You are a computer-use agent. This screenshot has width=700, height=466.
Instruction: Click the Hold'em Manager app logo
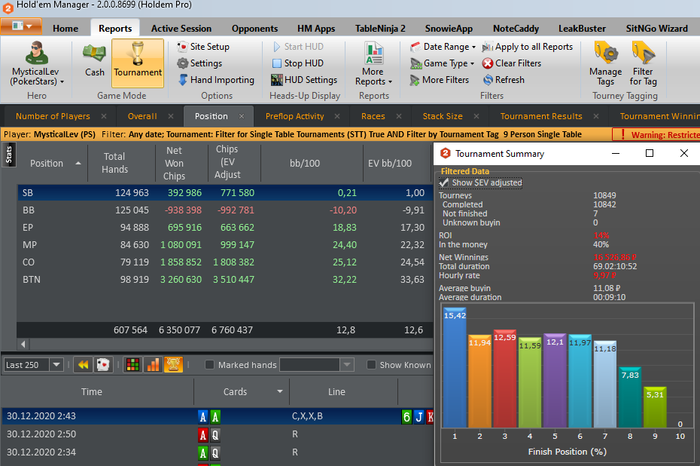[x=8, y=7]
